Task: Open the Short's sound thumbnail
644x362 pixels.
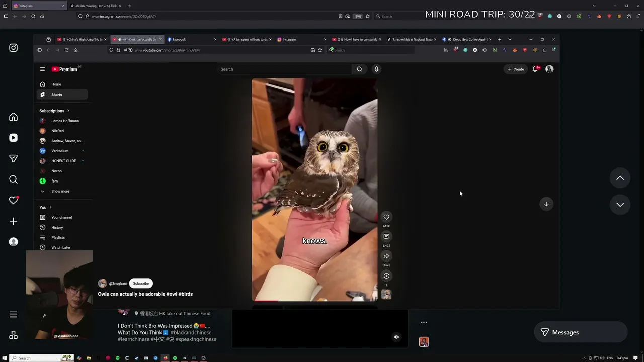Action: [x=386, y=295]
